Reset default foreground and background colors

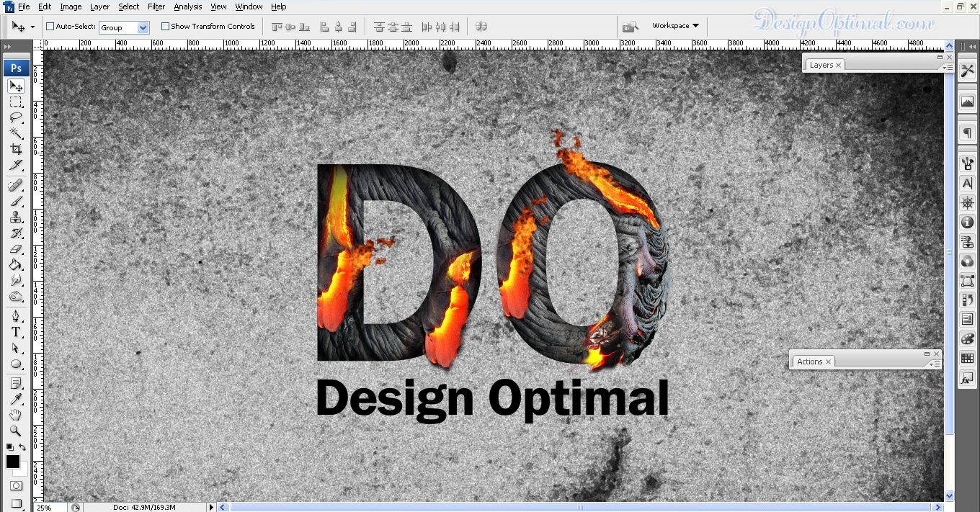(9, 448)
